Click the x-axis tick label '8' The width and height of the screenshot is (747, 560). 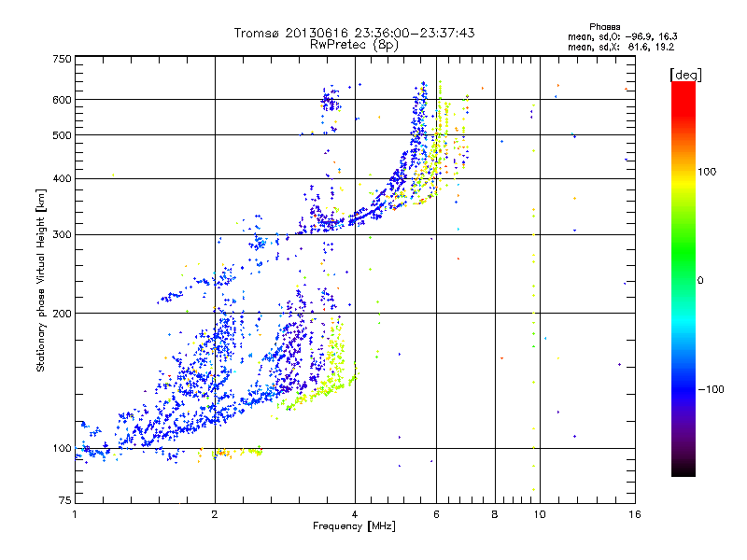pyautogui.click(x=495, y=514)
